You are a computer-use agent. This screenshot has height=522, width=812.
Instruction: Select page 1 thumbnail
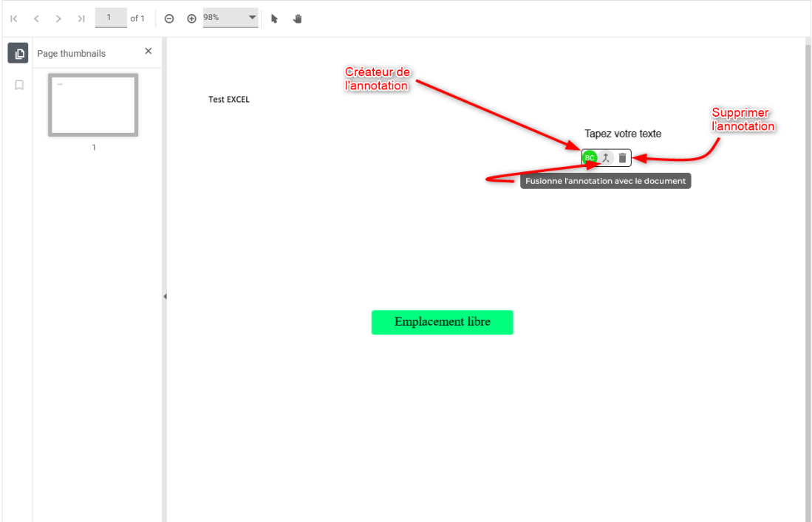pos(93,105)
